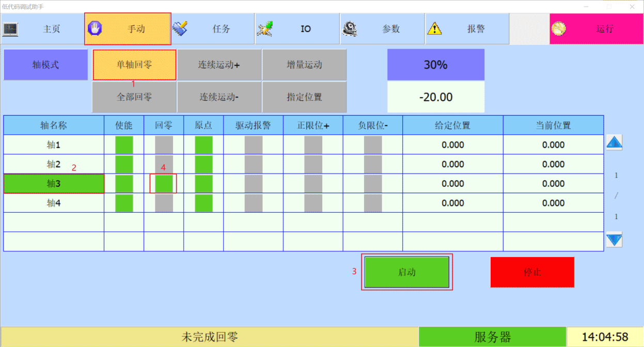Click the warning triangle icon on 报警 tab
Viewport: 644px width, 347px height.
pyautogui.click(x=434, y=29)
